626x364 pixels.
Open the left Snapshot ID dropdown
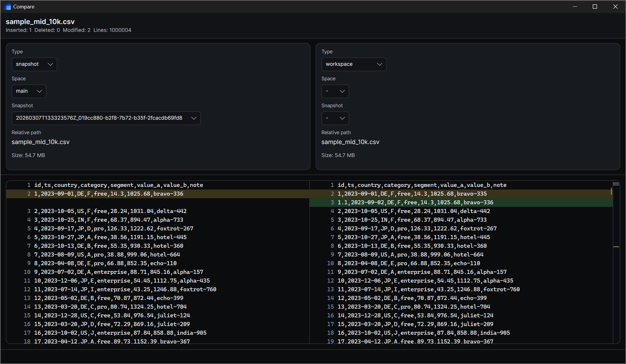[106, 118]
